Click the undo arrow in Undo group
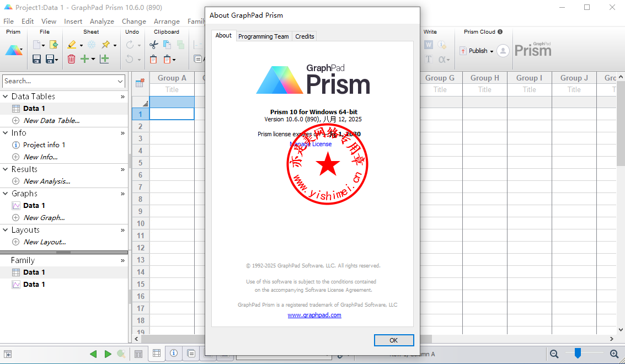Image resolution: width=625 pixels, height=364 pixels. (130, 59)
